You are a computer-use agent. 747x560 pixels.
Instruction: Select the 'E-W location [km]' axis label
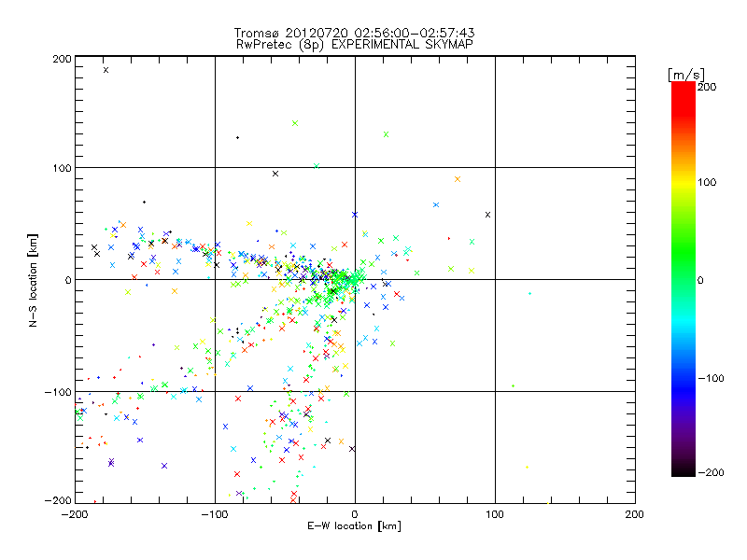click(354, 525)
